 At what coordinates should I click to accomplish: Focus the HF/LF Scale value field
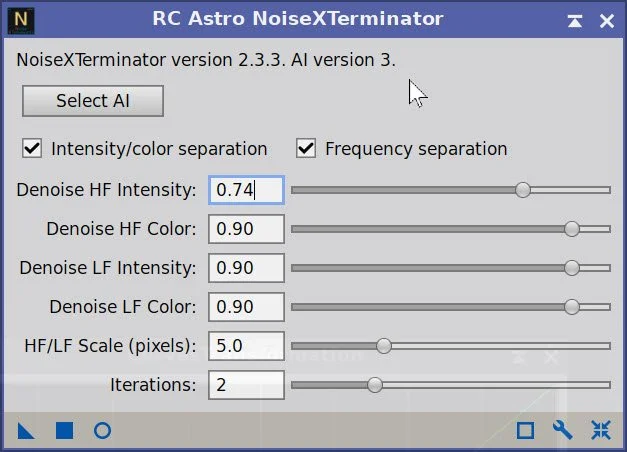click(x=246, y=346)
